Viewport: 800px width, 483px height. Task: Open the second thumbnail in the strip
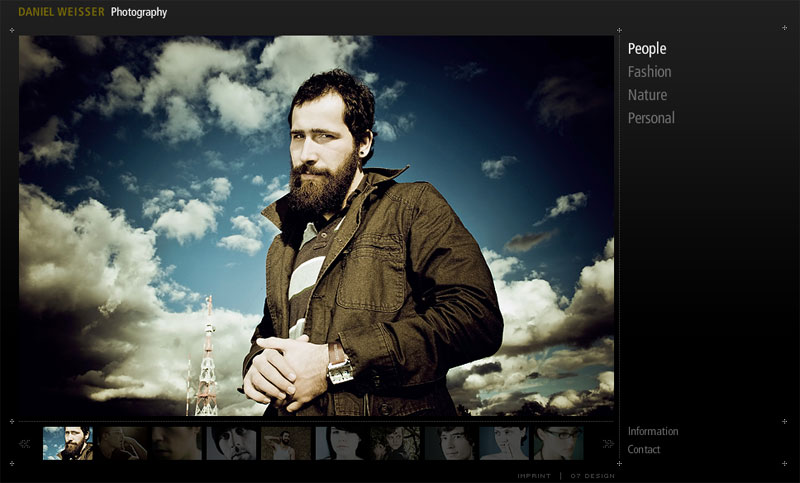point(122,443)
